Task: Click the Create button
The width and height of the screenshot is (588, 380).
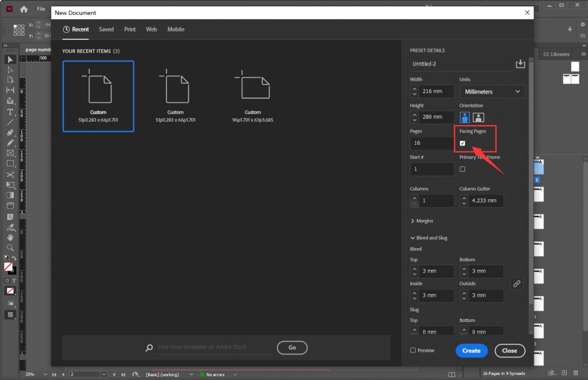Action: 471,351
